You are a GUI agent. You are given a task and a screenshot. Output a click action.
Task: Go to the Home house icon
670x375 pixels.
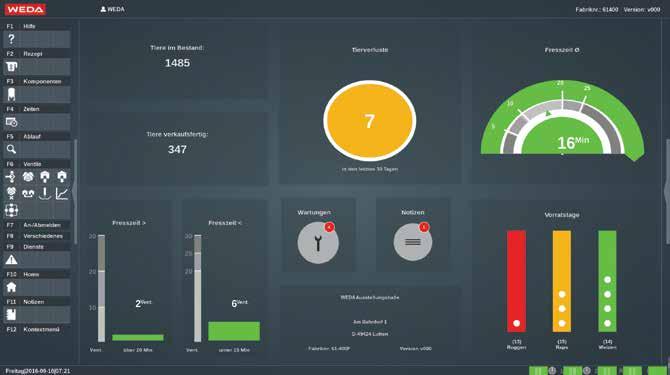tap(11, 287)
